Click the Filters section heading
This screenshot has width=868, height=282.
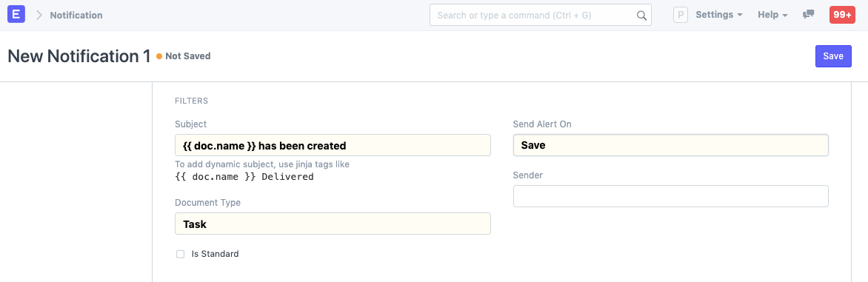point(192,101)
